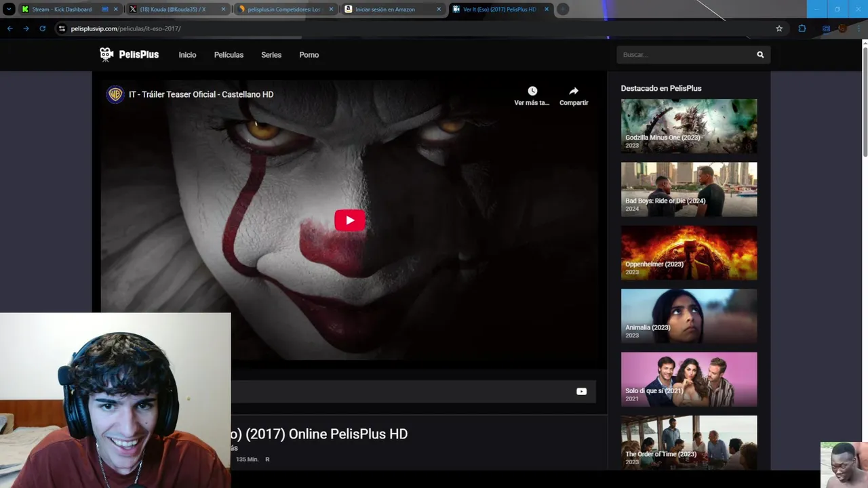The height and width of the screenshot is (488, 868).
Task: Click the page vertical scrollbar
Action: pos(865,102)
